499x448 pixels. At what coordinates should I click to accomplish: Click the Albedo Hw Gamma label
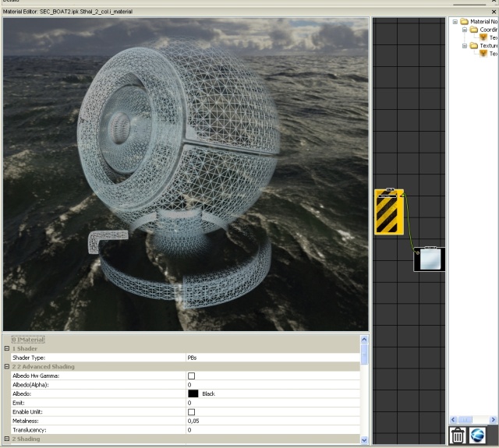coord(36,376)
